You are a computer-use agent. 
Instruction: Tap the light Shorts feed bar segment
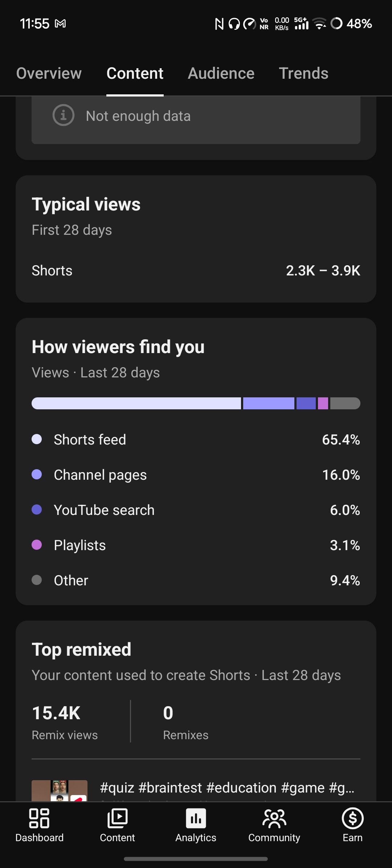click(x=136, y=403)
